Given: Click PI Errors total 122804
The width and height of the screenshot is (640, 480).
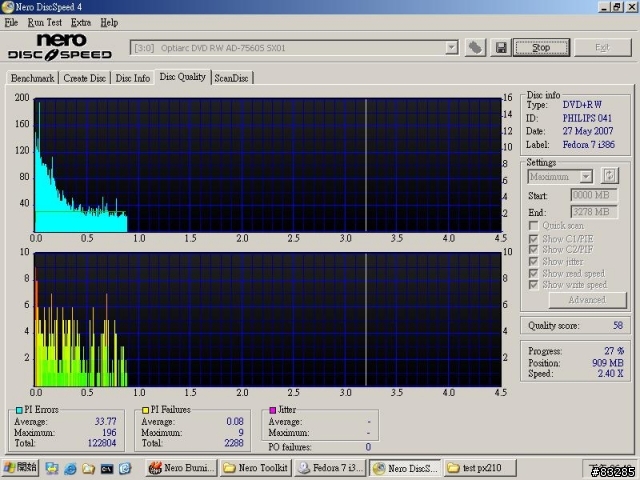Looking at the screenshot, I should (x=102, y=443).
